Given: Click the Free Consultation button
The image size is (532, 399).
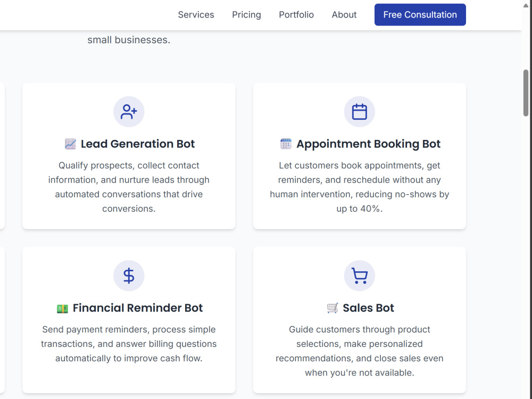Looking at the screenshot, I should pos(420,14).
